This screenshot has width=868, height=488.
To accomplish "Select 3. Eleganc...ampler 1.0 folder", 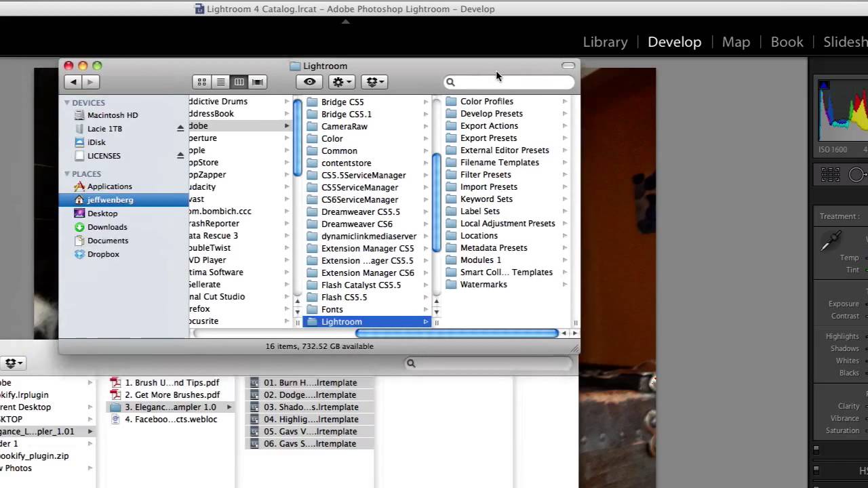I will [x=170, y=407].
